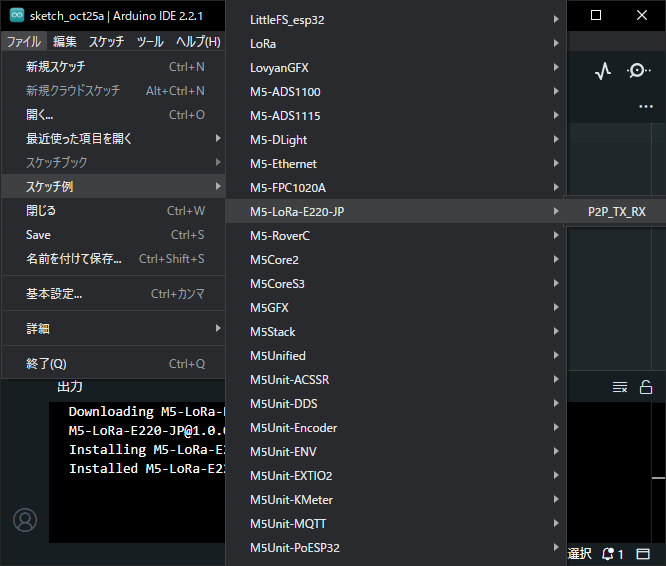666x566 pixels.
Task: Expand M5CoreS3 examples
Action: pos(396,284)
